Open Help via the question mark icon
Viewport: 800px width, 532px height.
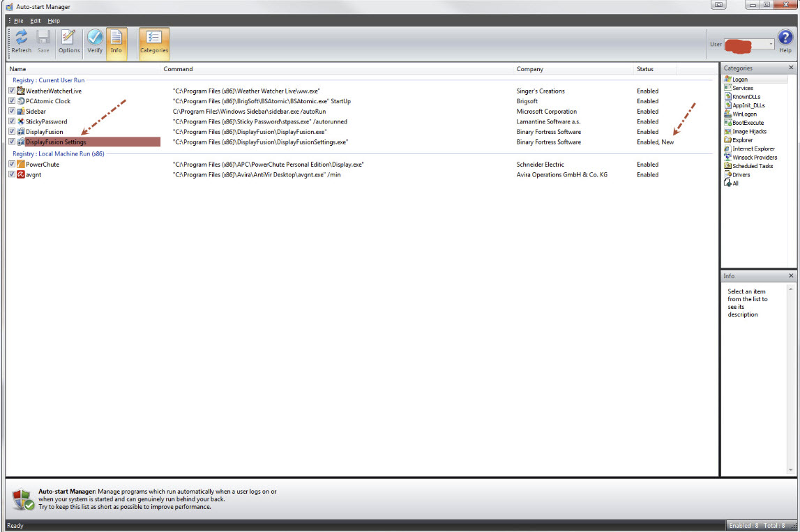point(785,40)
